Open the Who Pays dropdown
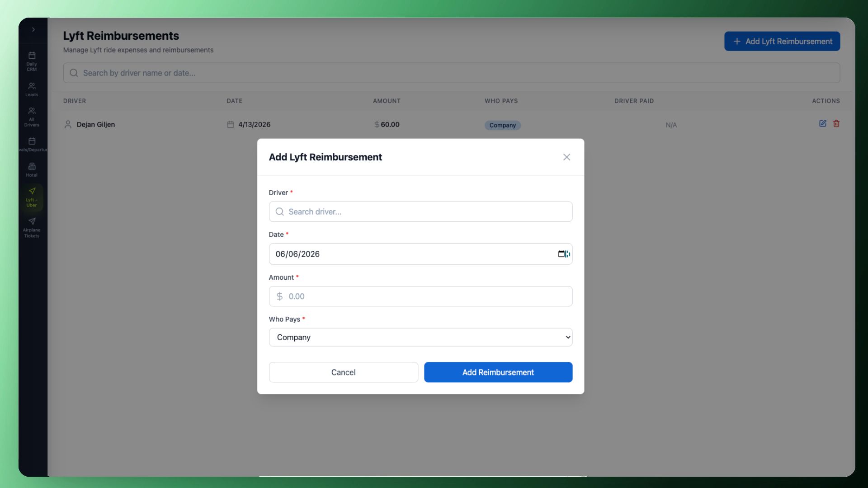The image size is (868, 488). pyautogui.click(x=420, y=338)
